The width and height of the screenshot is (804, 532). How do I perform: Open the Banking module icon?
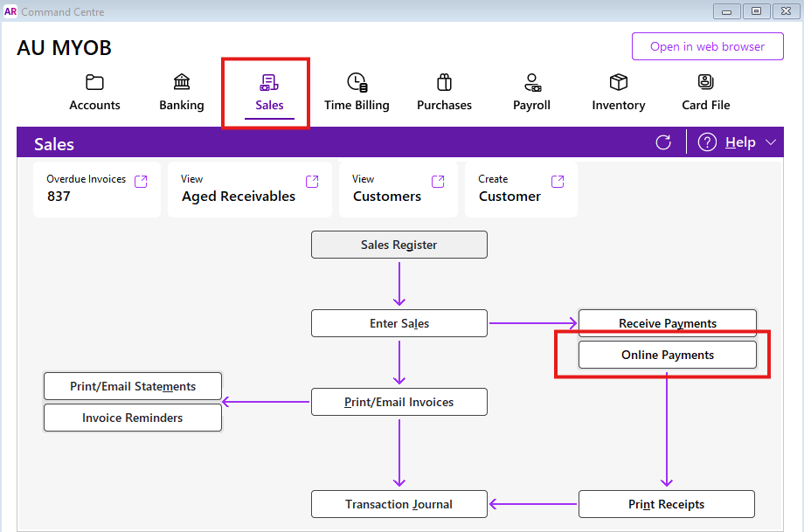[182, 83]
